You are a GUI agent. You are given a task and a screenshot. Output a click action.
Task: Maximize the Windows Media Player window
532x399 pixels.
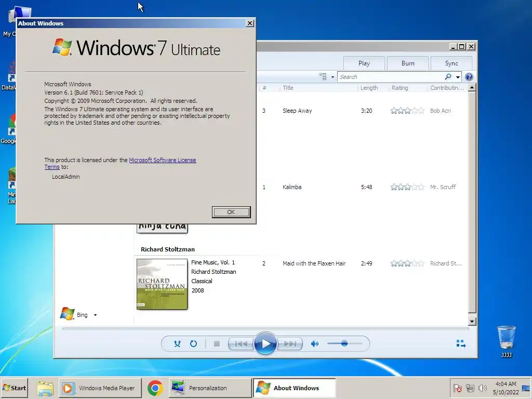(462, 46)
